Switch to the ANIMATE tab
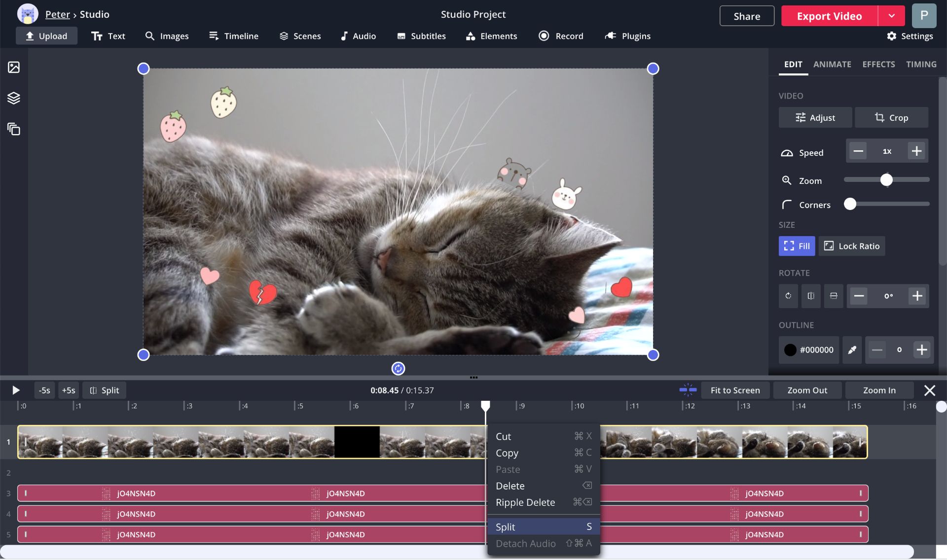 click(832, 64)
